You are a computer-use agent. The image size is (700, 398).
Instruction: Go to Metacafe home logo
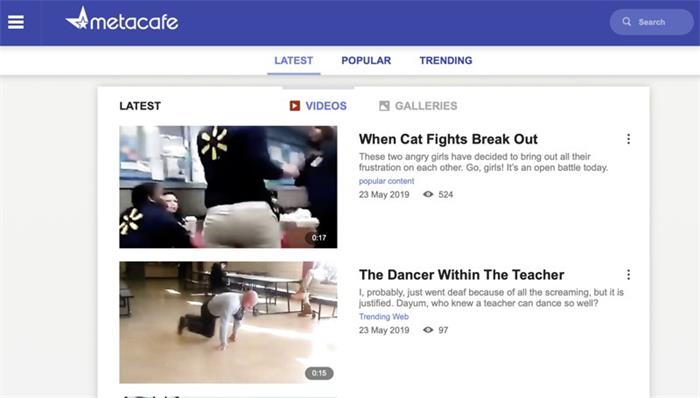coord(122,19)
